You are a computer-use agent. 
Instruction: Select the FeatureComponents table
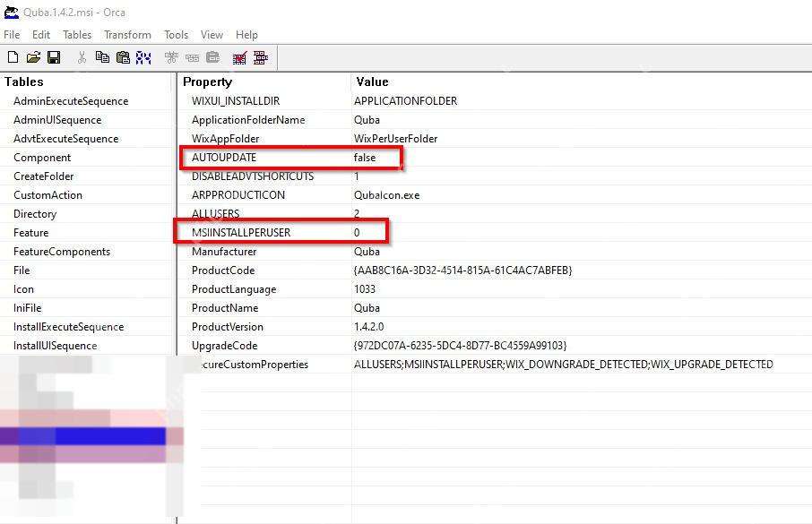[x=62, y=252]
